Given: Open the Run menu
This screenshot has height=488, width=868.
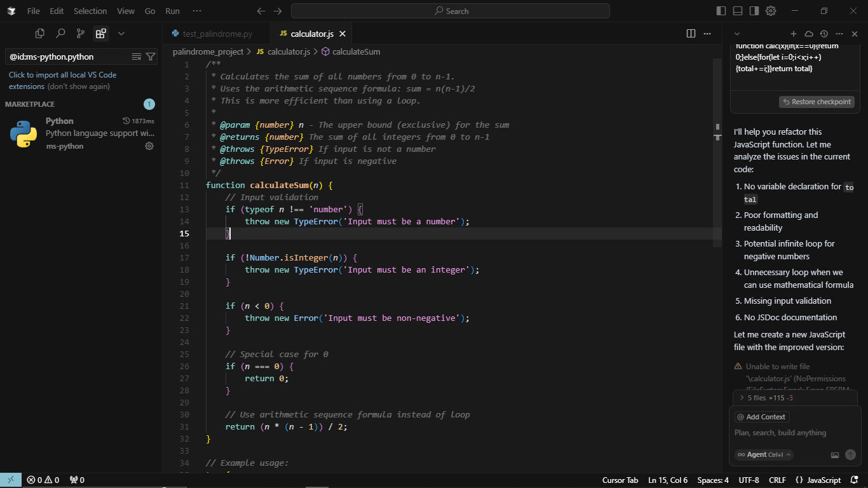Looking at the screenshot, I should tap(172, 11).
